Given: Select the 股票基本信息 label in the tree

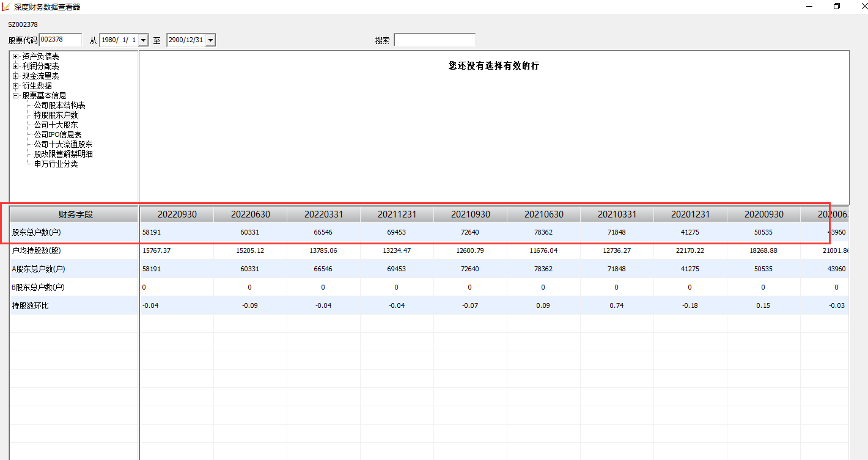Looking at the screenshot, I should point(45,95).
